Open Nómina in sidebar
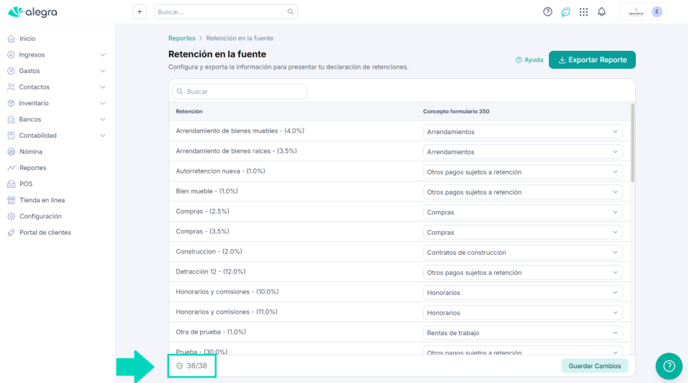The image size is (688, 383). [x=31, y=152]
